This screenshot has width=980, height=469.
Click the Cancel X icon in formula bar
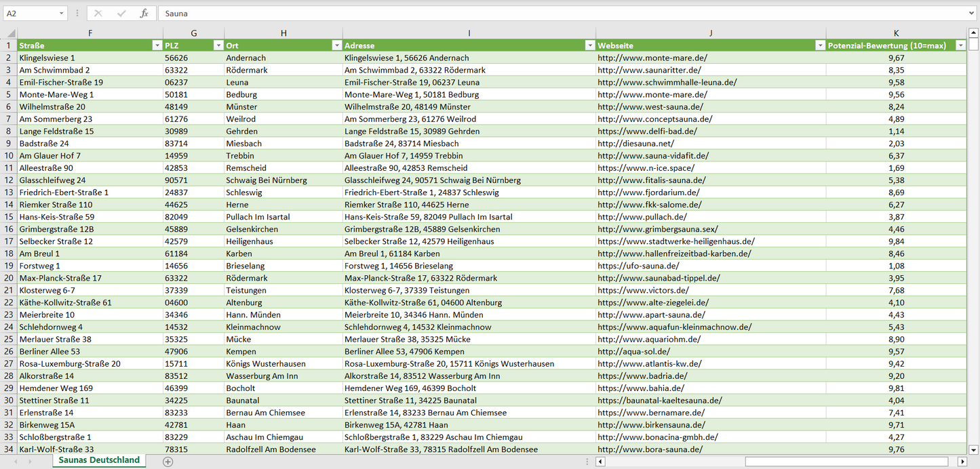click(x=98, y=14)
